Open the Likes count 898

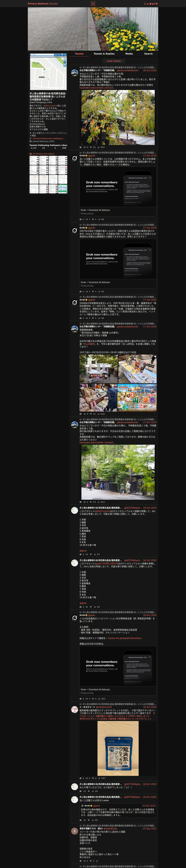(64, 148)
